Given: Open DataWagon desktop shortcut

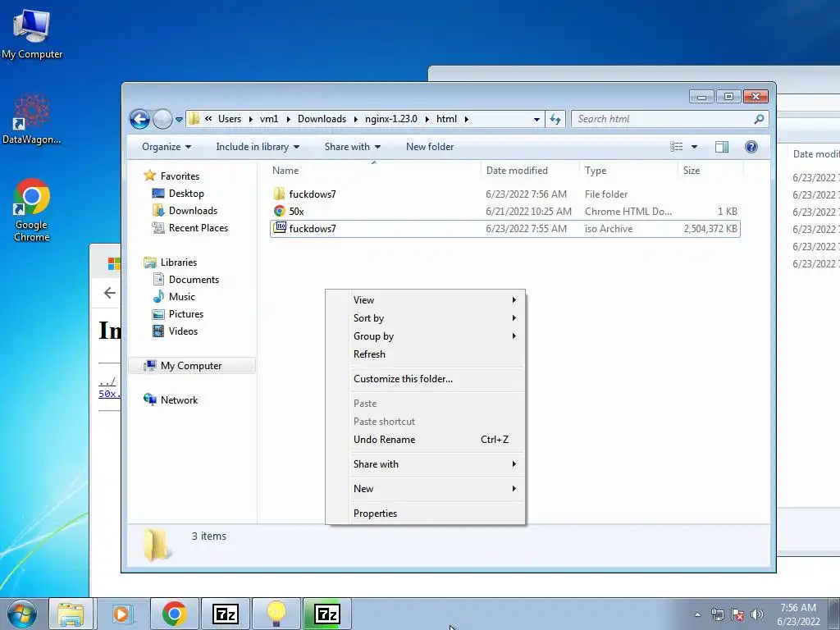Looking at the screenshot, I should tap(32, 120).
